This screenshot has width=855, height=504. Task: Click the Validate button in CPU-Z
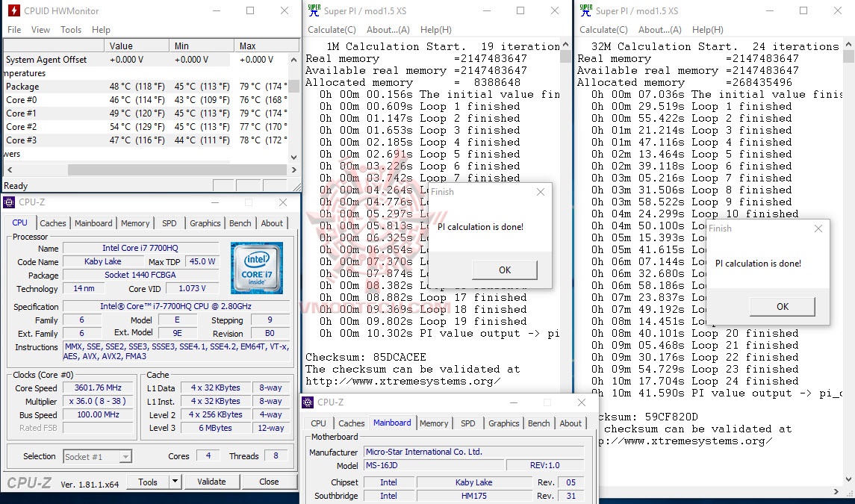click(x=211, y=482)
